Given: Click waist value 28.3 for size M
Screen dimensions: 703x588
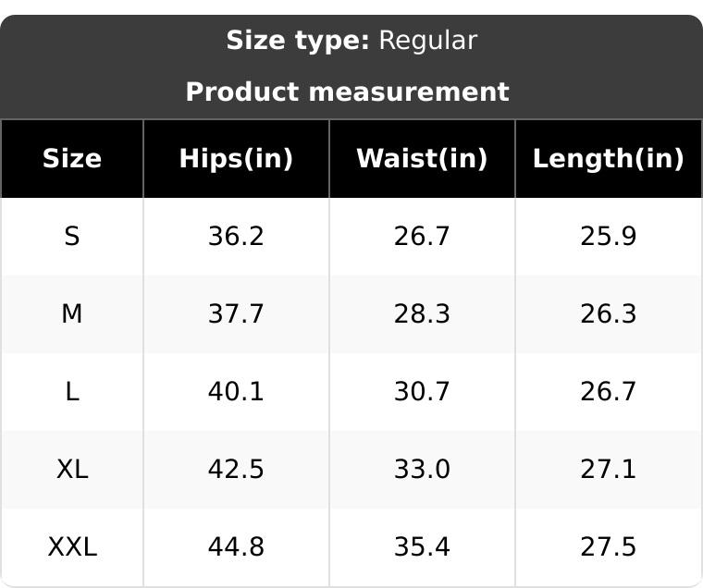Looking at the screenshot, I should point(422,313).
